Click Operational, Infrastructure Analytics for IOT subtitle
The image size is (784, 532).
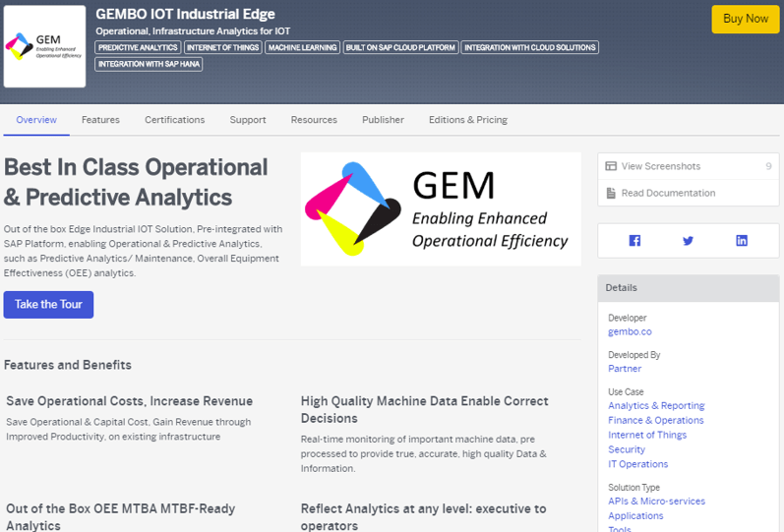193,31
